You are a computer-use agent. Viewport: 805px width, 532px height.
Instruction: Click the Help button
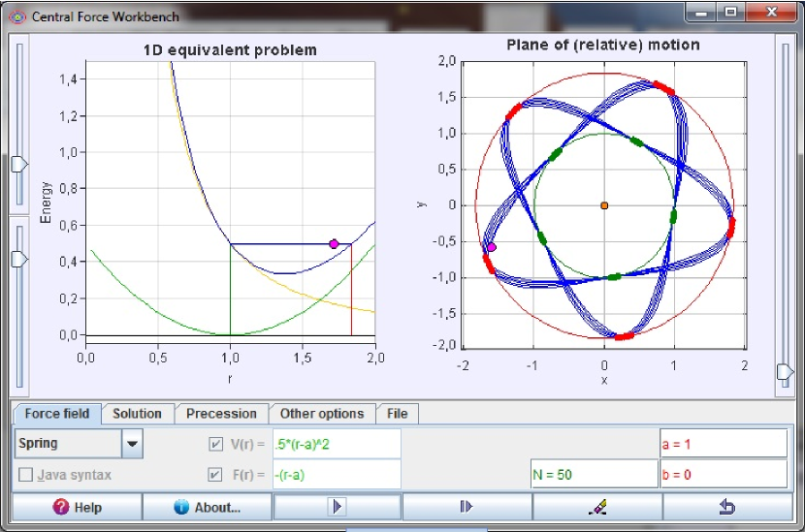(77, 507)
